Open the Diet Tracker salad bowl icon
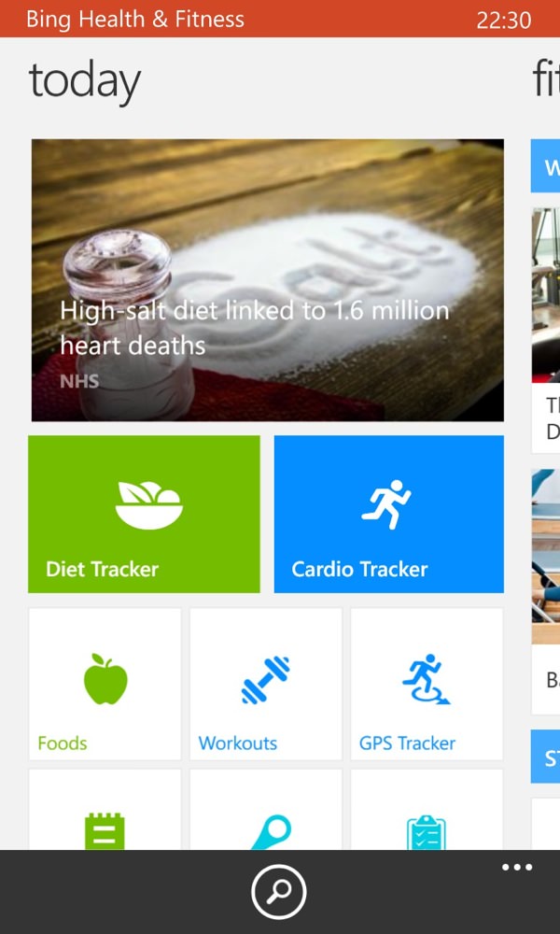 click(148, 505)
